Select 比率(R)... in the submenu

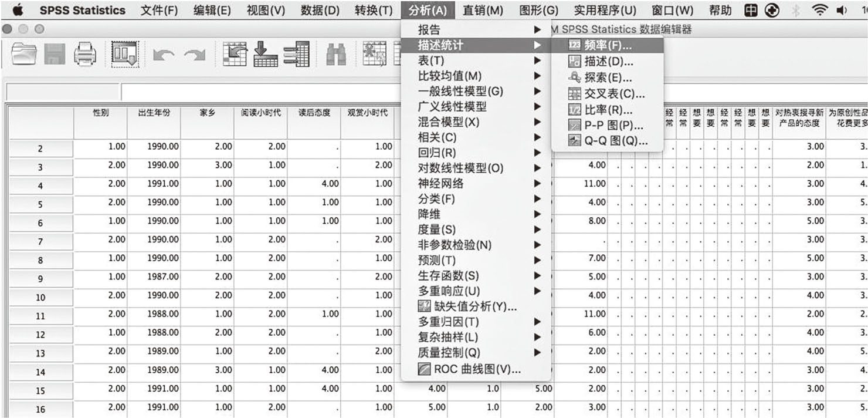coord(607,109)
